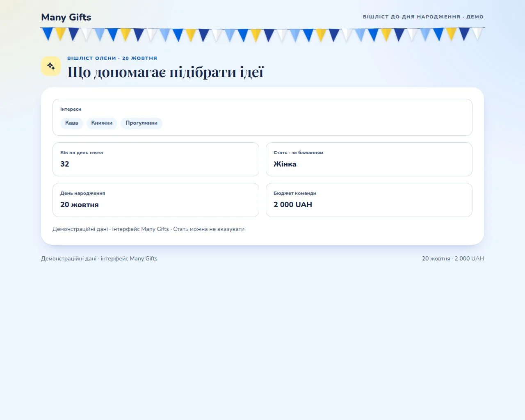Click the День народження label
The image size is (525, 420).
click(83, 193)
